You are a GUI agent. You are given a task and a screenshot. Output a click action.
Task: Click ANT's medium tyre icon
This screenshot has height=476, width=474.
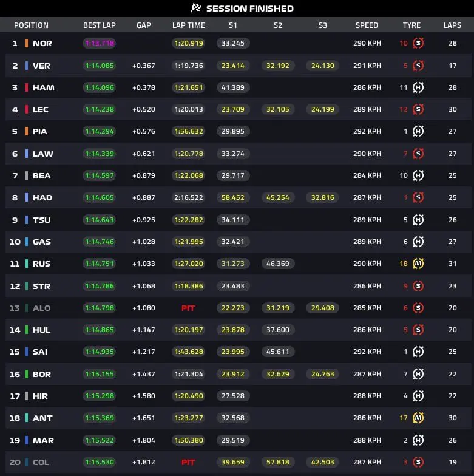click(x=418, y=418)
